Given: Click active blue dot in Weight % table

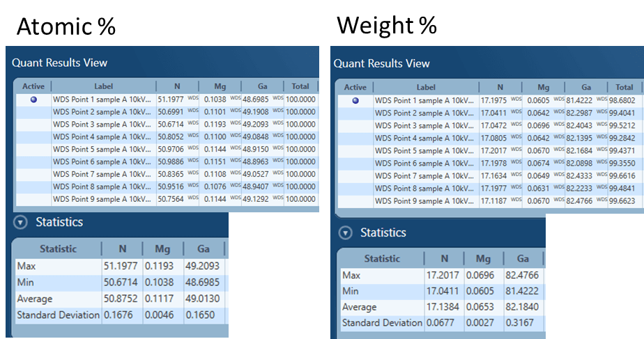Looking at the screenshot, I should pyautogui.click(x=355, y=101).
